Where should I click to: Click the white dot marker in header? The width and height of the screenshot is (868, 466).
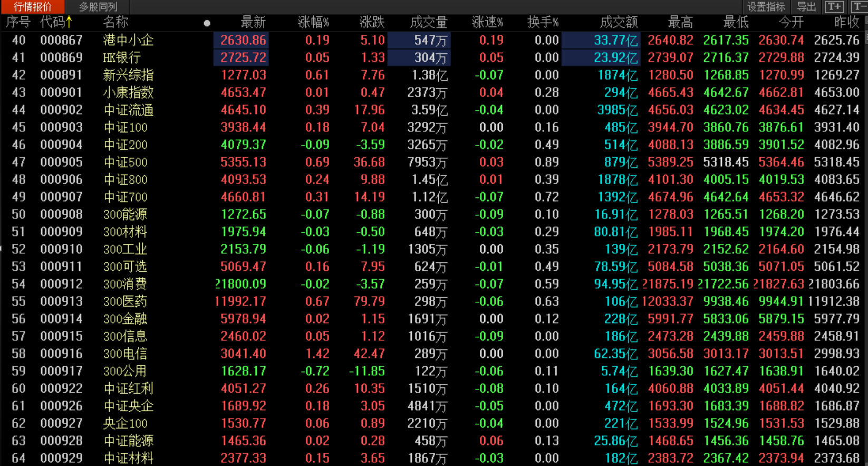pos(207,23)
